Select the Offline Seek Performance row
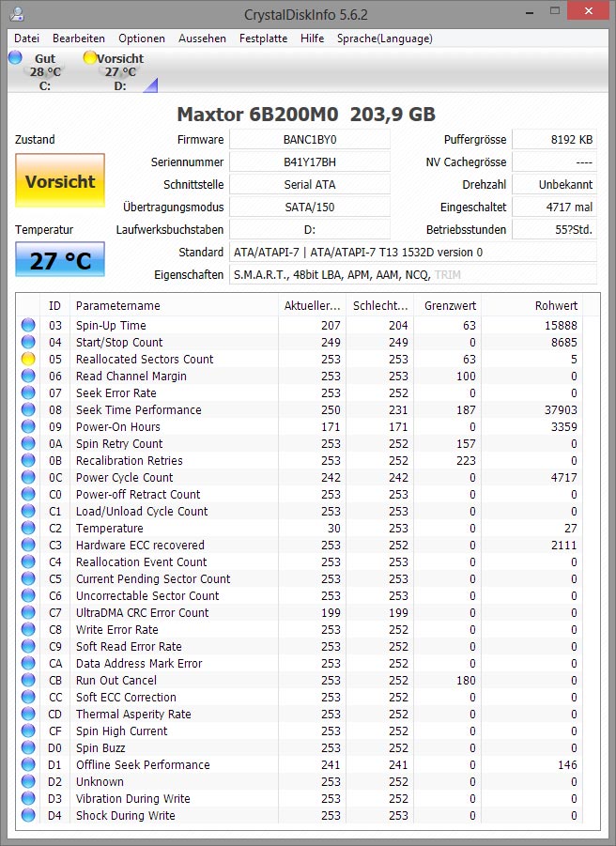616x846 pixels. tap(300, 764)
